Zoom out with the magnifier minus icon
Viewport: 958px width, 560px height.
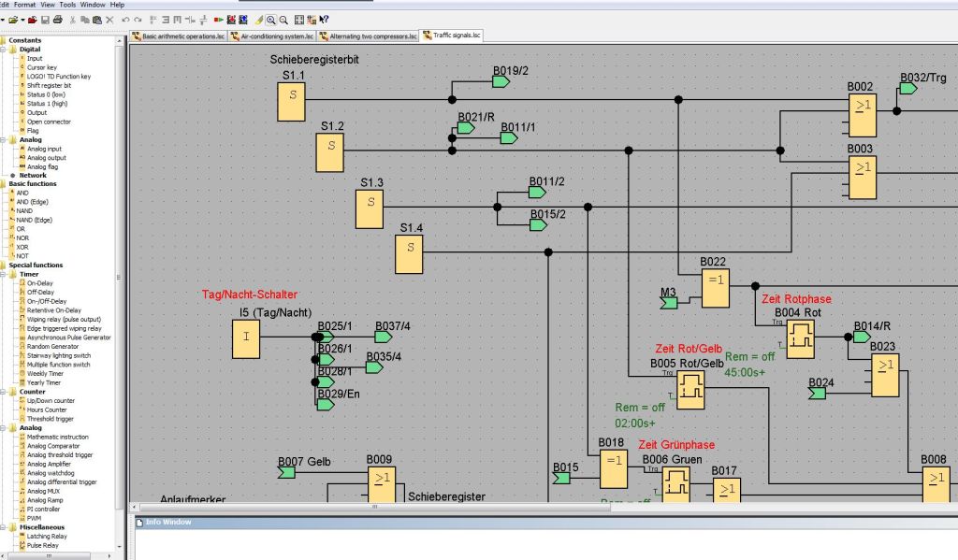tap(283, 21)
